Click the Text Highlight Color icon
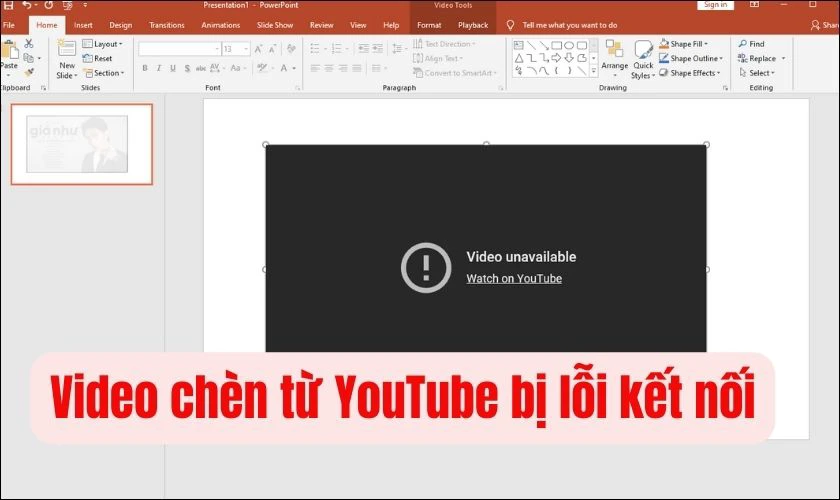The width and height of the screenshot is (840, 500). point(262,68)
